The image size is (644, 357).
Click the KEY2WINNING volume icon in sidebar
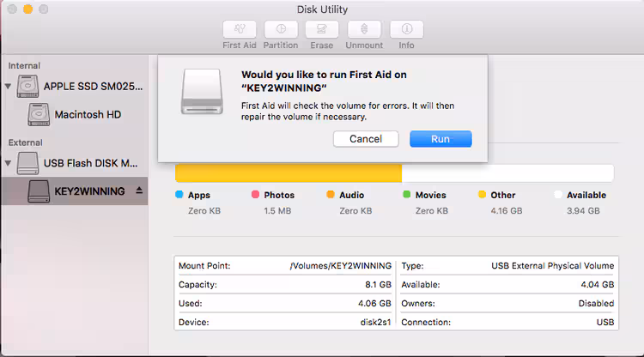pyautogui.click(x=39, y=191)
